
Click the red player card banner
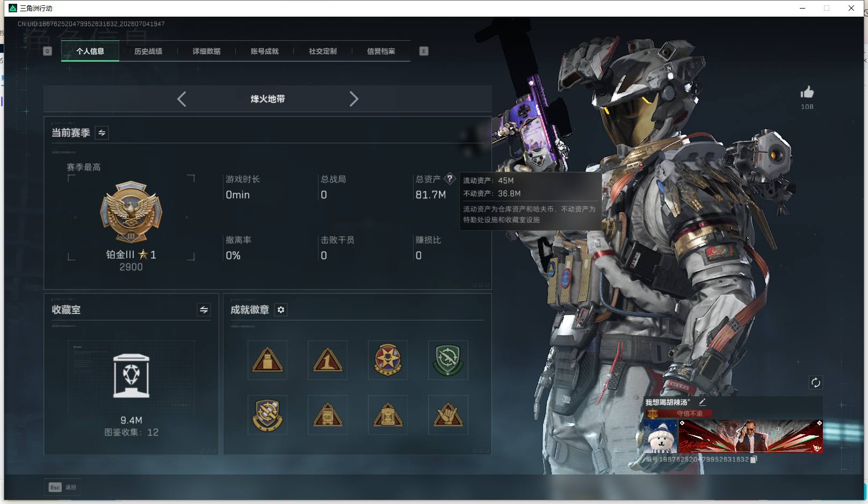pos(751,436)
